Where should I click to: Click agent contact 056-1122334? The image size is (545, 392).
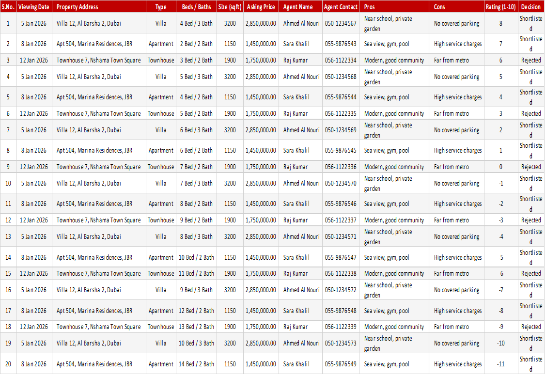341,60
